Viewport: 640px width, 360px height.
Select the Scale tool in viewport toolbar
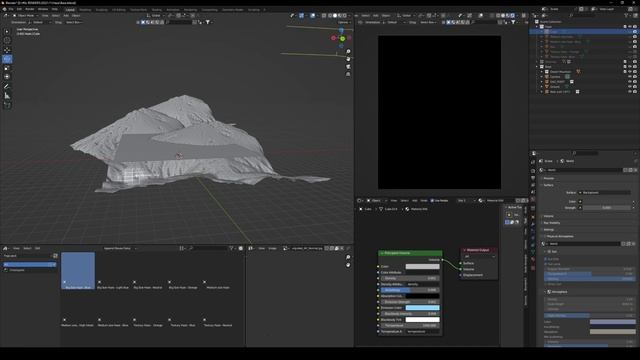pos(7,68)
